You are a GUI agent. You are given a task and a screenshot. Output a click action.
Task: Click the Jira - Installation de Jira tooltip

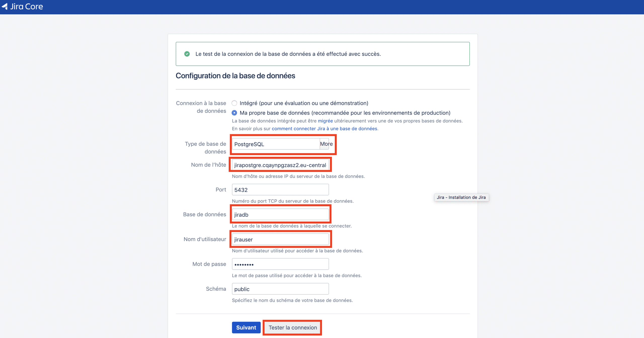461,197
